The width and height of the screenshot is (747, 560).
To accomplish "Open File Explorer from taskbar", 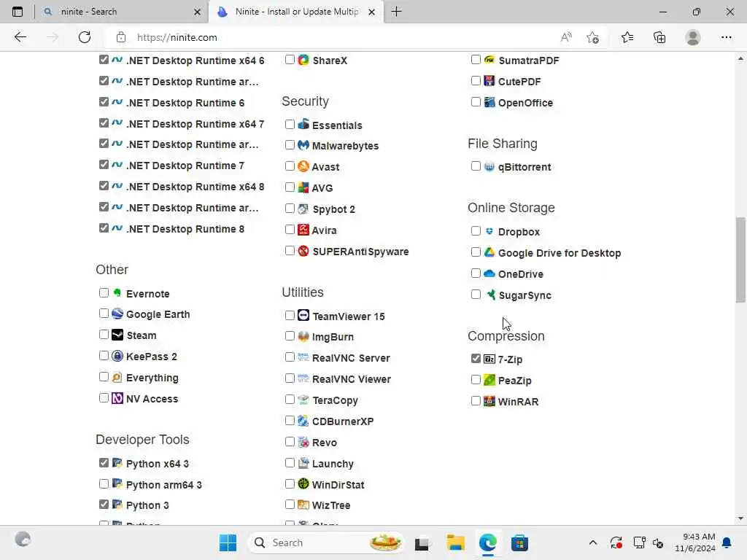I will pyautogui.click(x=455, y=542).
